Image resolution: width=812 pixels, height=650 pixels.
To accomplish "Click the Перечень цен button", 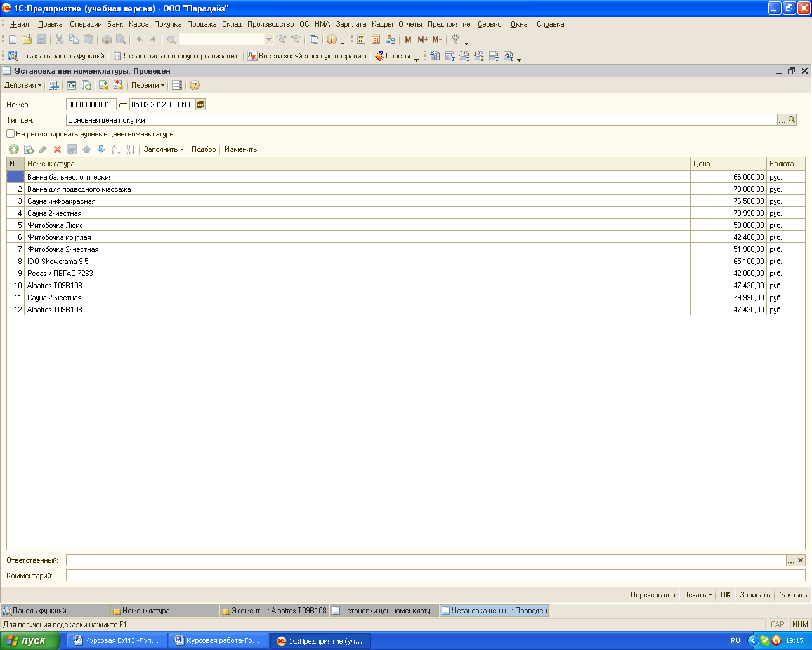I will pyautogui.click(x=653, y=595).
